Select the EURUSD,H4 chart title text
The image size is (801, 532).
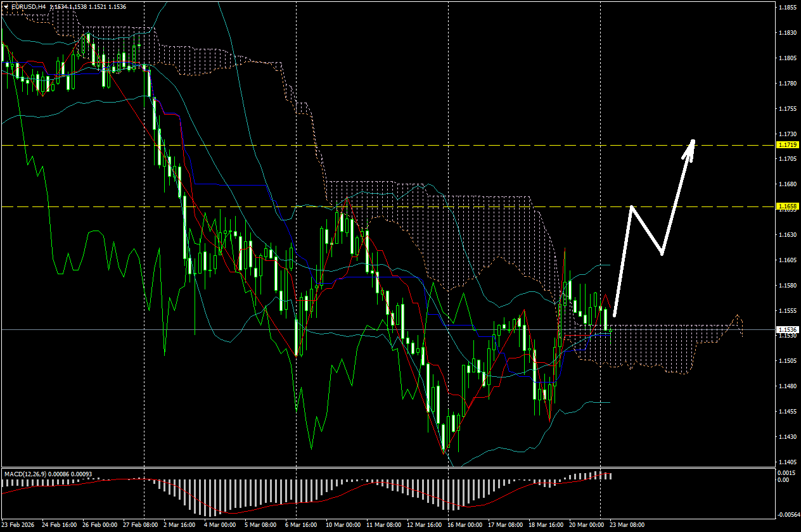tap(29, 6)
